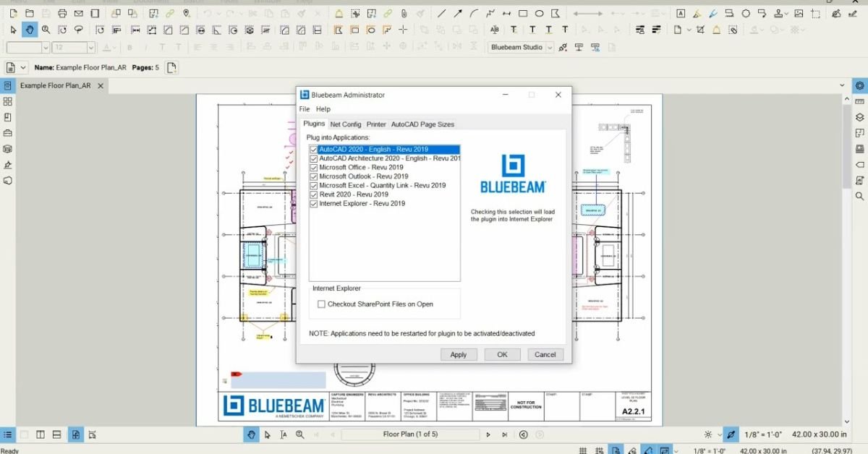
Task: Enable Checkout SharePoint Files on Open
Action: [322, 304]
